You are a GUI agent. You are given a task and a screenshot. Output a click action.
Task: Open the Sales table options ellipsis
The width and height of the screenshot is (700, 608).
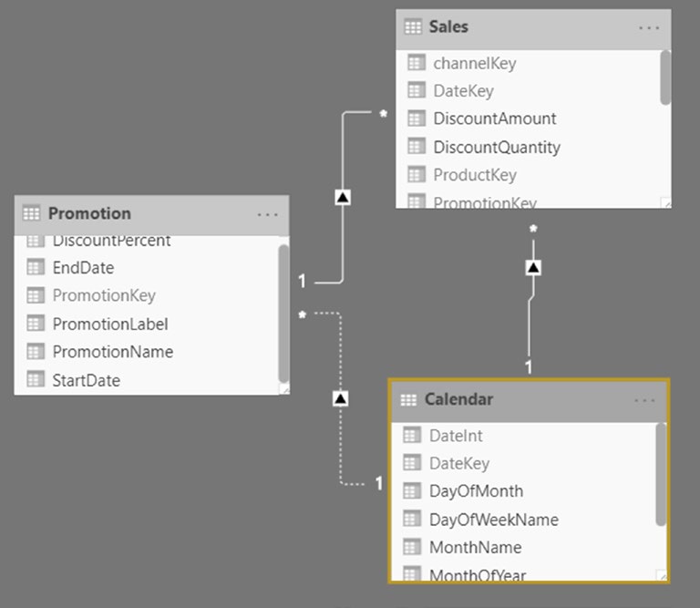[649, 27]
